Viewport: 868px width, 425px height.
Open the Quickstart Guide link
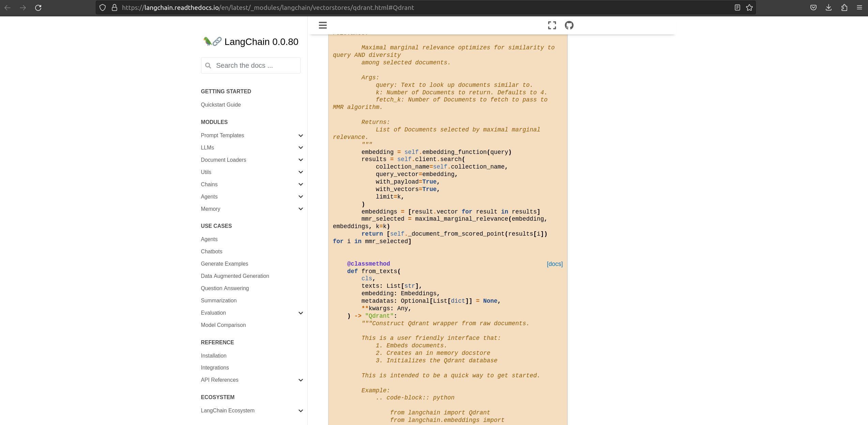click(x=221, y=105)
